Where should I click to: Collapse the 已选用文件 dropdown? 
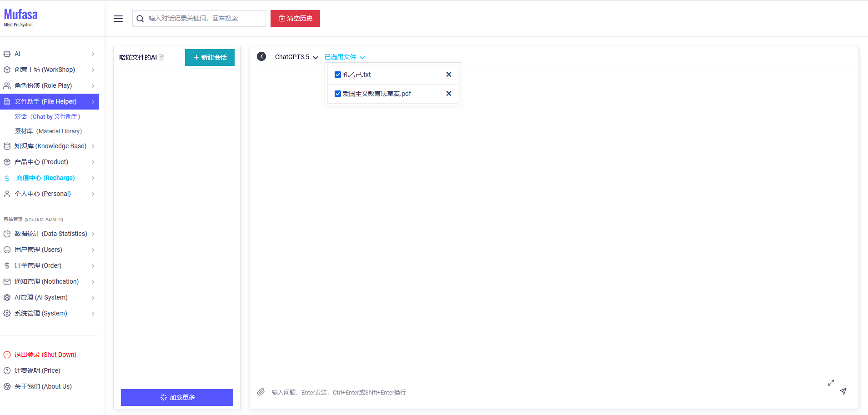[x=345, y=57]
